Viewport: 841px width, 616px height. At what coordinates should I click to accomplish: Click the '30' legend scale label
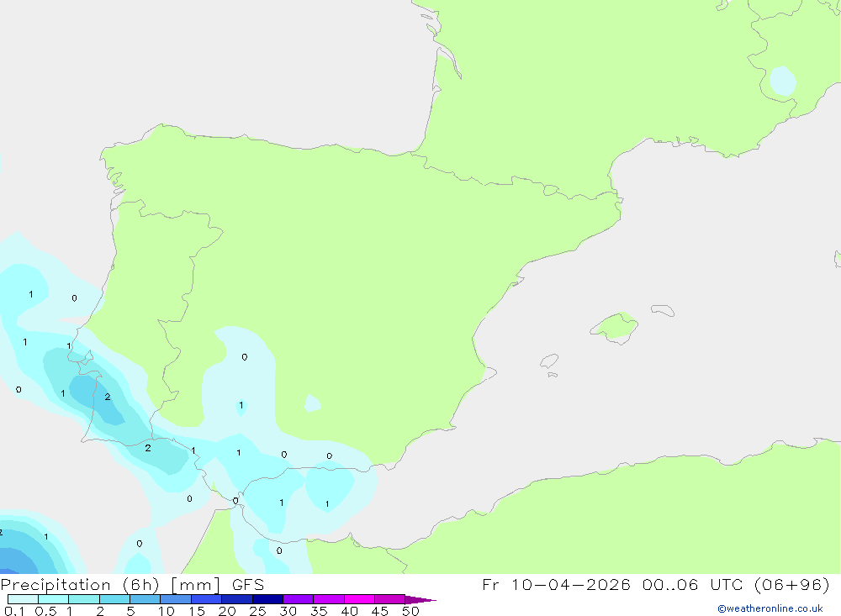click(x=288, y=611)
